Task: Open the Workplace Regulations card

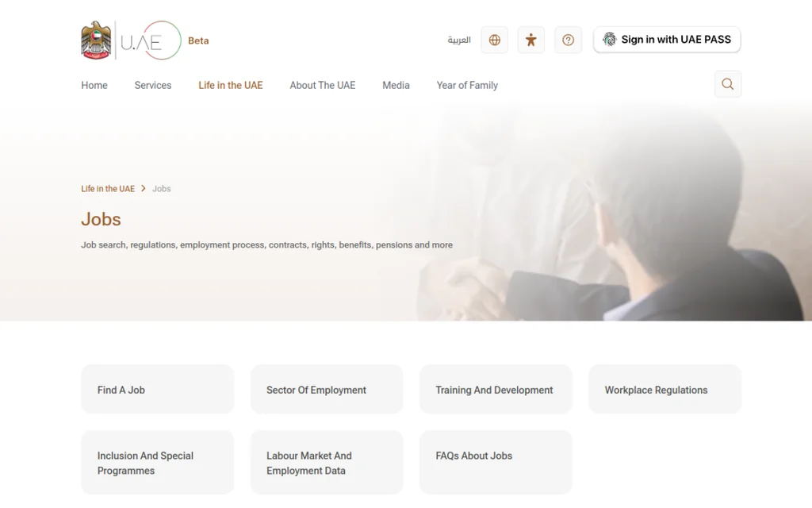Action: (x=665, y=389)
